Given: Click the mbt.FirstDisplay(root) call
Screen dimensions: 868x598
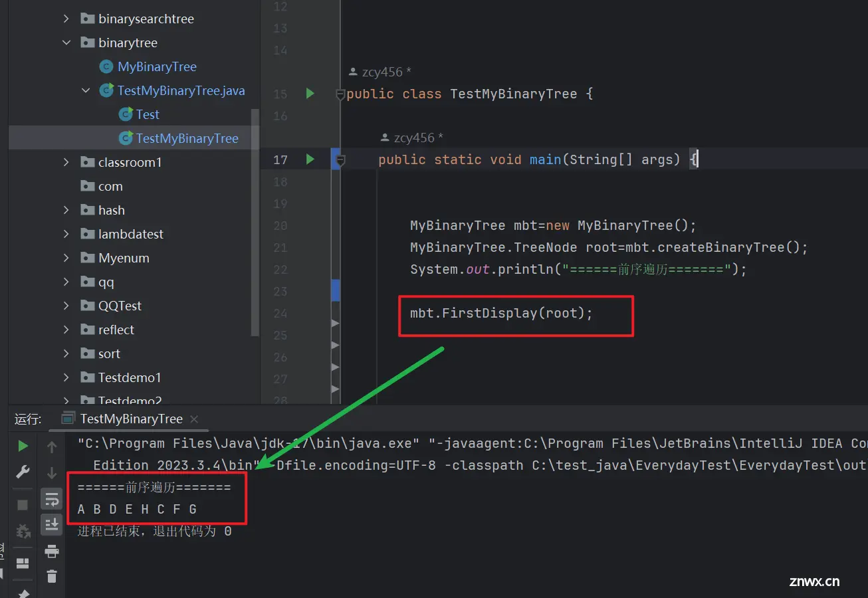Looking at the screenshot, I should [x=501, y=313].
